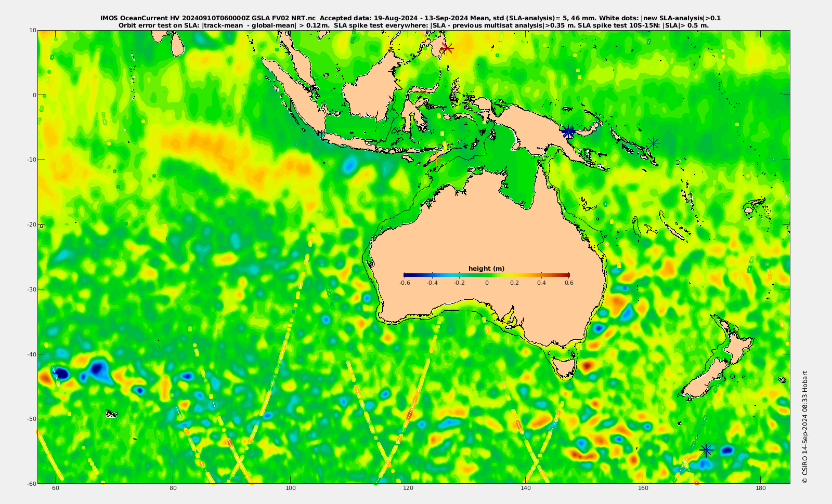Image resolution: width=832 pixels, height=504 pixels.
Task: Click the 0.4 colorbar tick label
Action: 541,283
